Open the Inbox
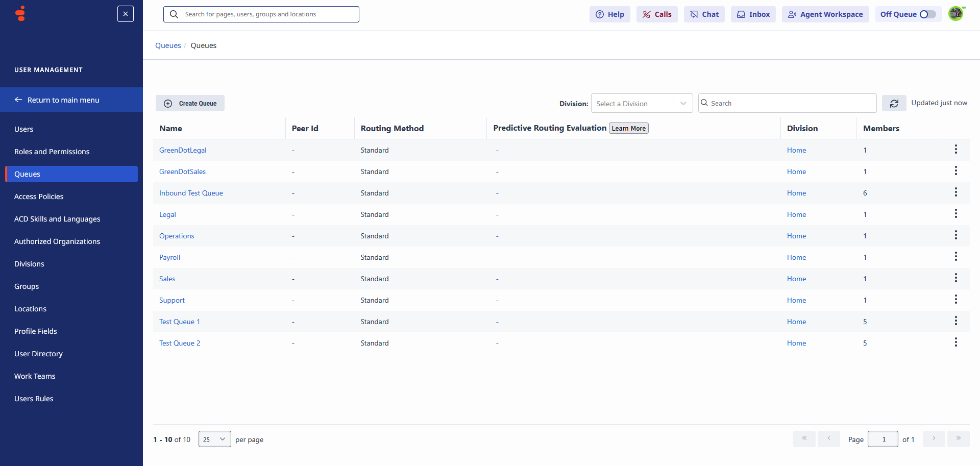The height and width of the screenshot is (466, 980). click(753, 14)
